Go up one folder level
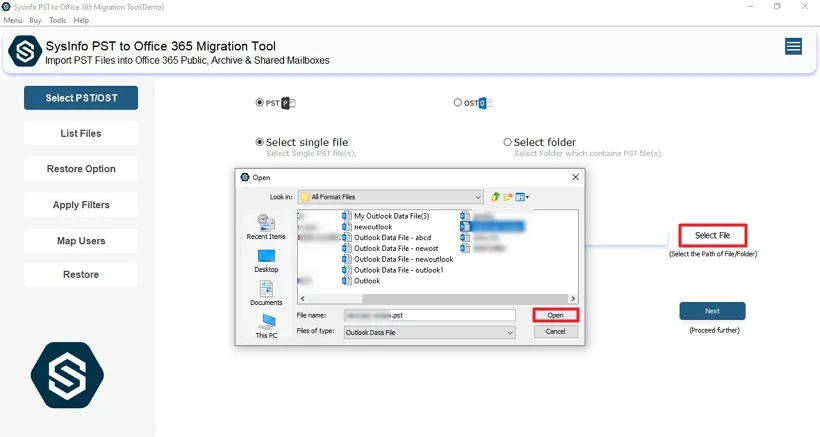The width and height of the screenshot is (820, 437). coord(495,197)
